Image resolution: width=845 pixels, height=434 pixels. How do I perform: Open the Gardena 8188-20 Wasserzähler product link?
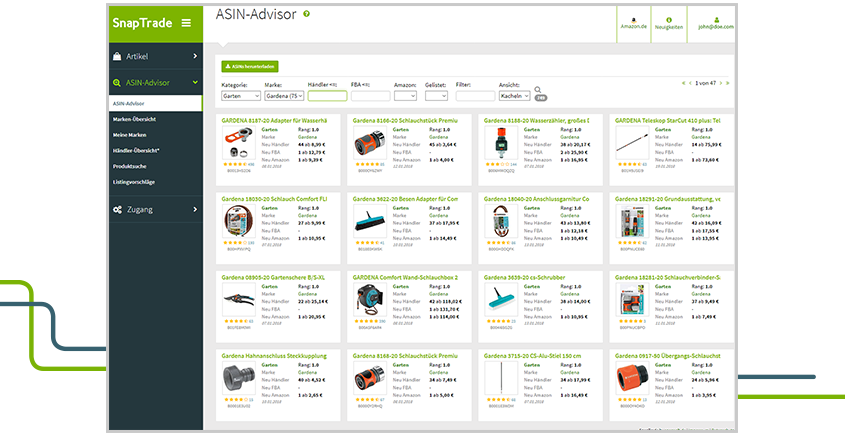click(536, 121)
